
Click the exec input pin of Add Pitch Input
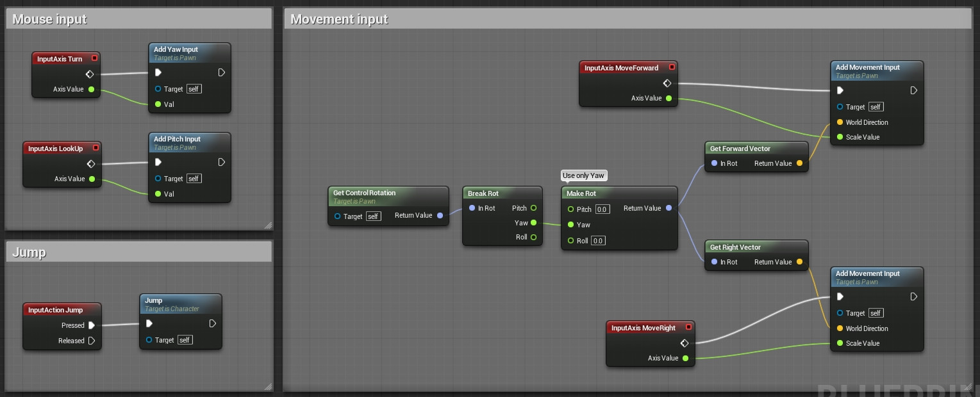click(158, 162)
